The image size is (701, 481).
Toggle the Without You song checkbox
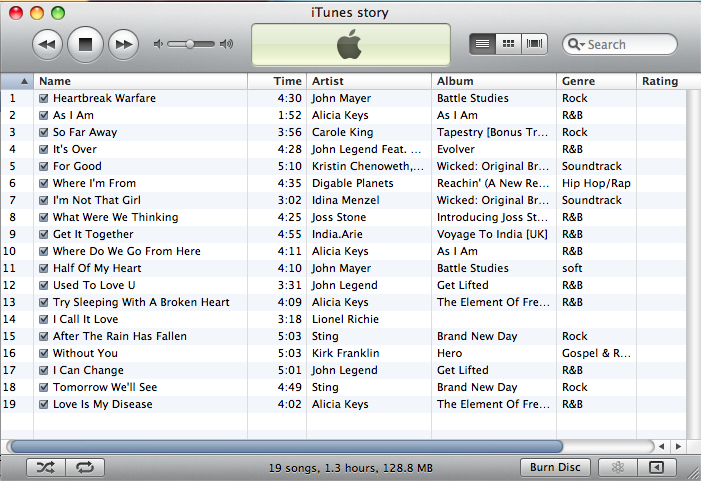(x=43, y=354)
